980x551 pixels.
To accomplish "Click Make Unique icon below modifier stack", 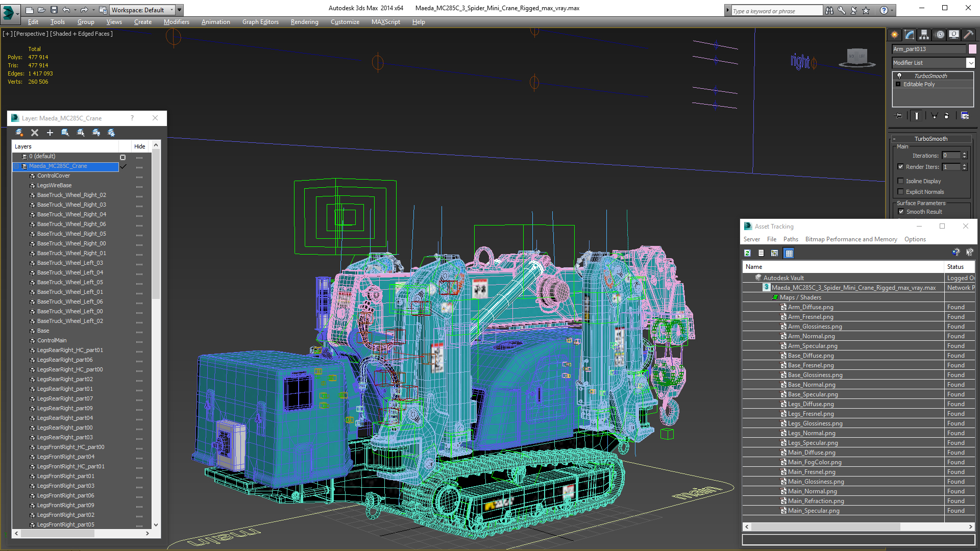I will point(934,116).
